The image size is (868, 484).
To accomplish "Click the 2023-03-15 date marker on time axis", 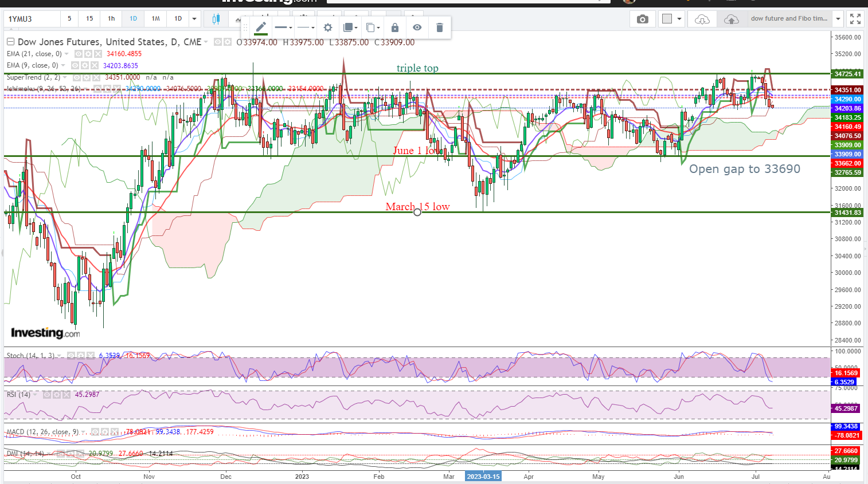I will tap(483, 477).
